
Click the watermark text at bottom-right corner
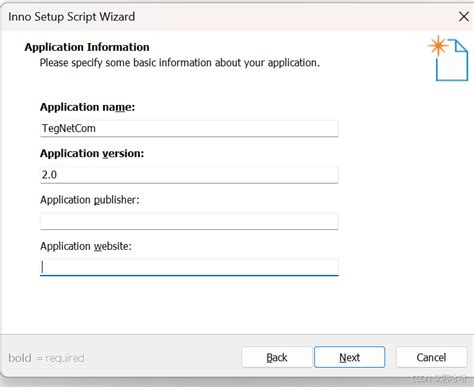439,379
